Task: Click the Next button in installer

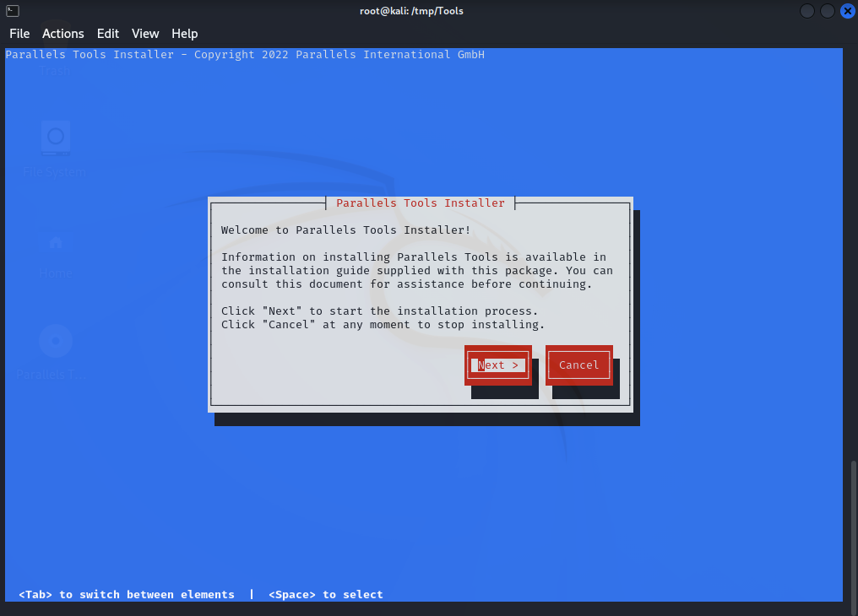Action: 498,365
